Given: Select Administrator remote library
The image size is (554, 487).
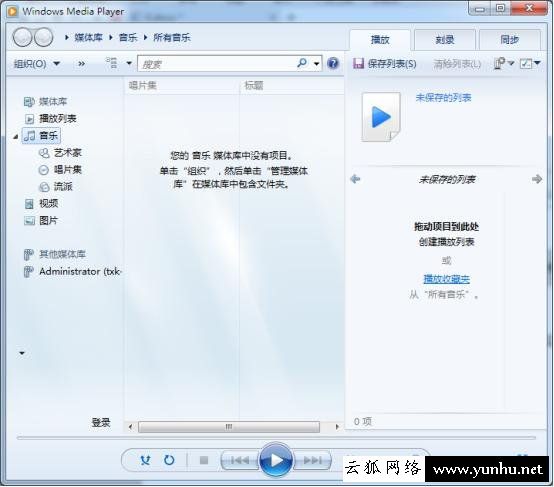Looking at the screenshot, I should 72,271.
